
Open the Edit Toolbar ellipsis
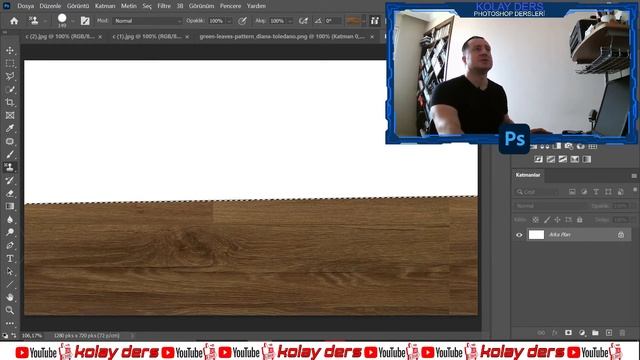coord(10,323)
